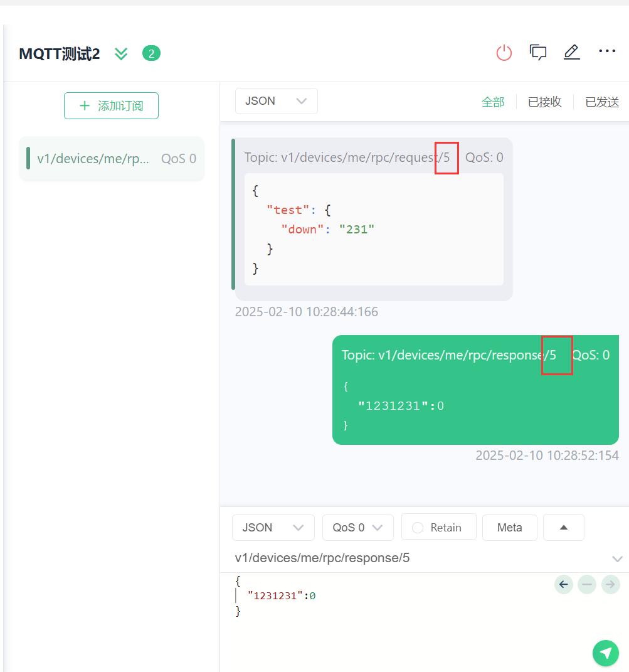This screenshot has height=672, width=629.
Task: Click the back arrow payload history icon
Action: 564,585
